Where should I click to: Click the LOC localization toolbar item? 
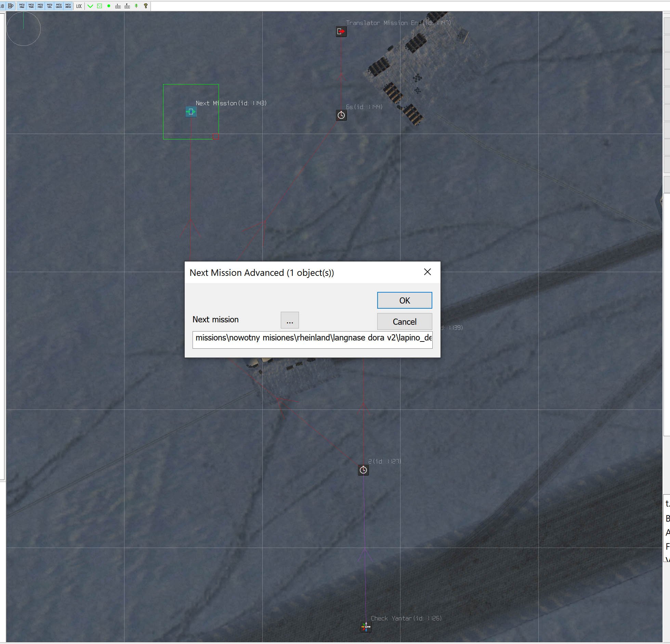pyautogui.click(x=79, y=6)
